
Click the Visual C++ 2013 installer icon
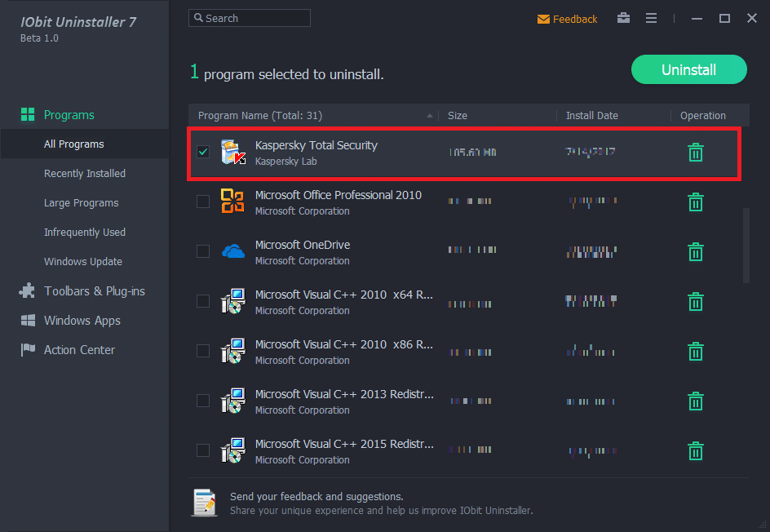click(x=232, y=400)
